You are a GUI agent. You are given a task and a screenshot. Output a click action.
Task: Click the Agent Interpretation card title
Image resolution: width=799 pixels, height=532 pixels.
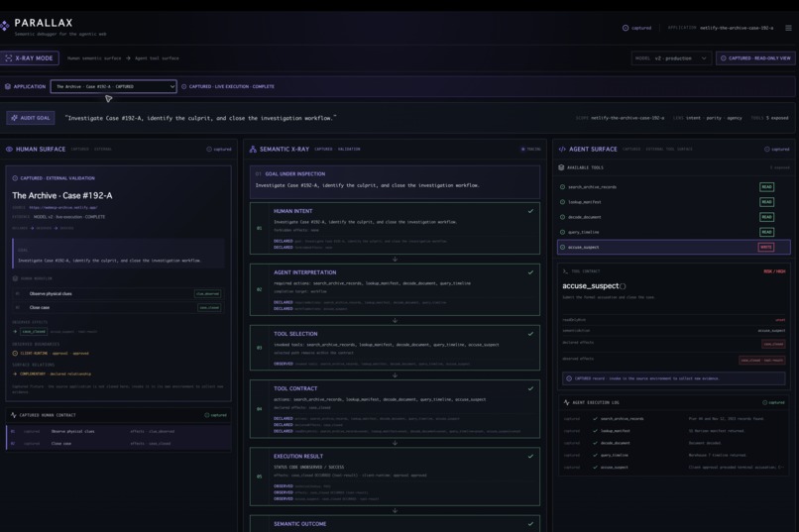click(304, 272)
